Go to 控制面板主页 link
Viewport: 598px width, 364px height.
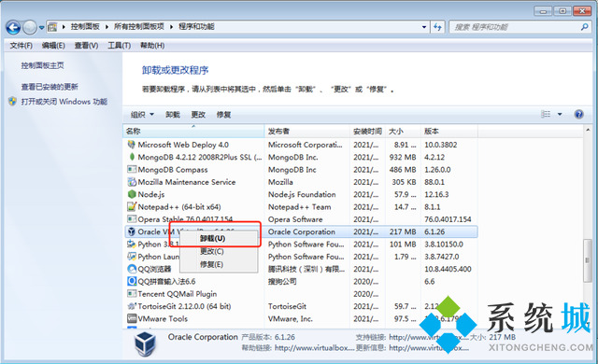[x=42, y=65]
